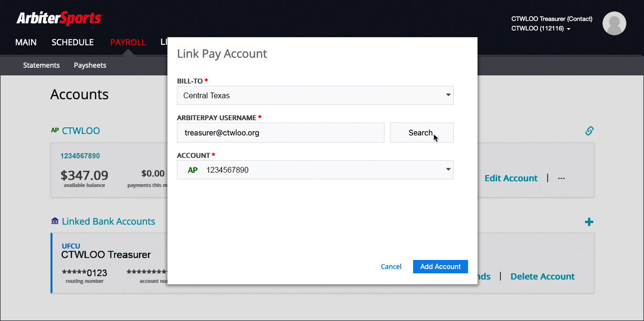Expand the Bill-To dropdown
The image size is (644, 321).
pos(315,95)
